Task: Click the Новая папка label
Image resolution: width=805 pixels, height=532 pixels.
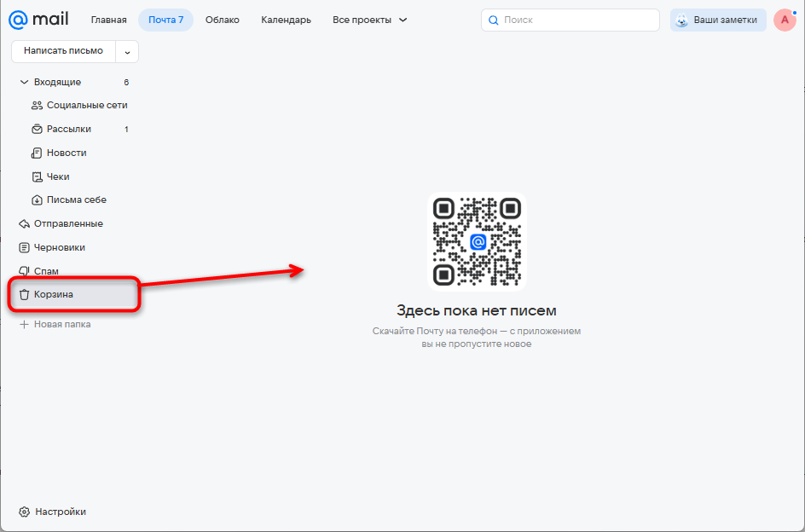Action: (x=62, y=325)
